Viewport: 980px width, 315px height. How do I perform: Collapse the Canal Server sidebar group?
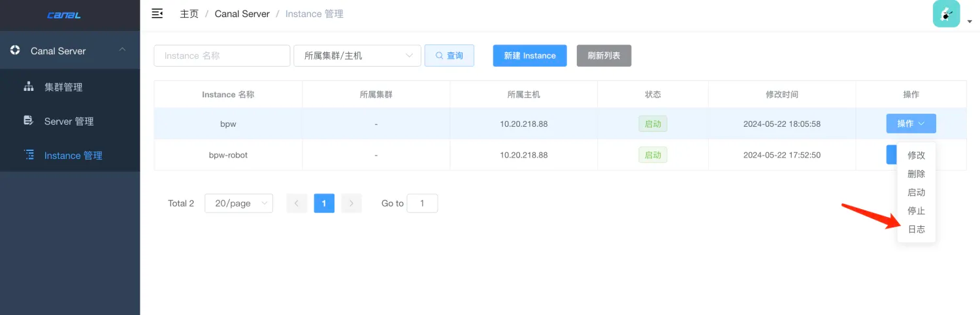point(122,50)
